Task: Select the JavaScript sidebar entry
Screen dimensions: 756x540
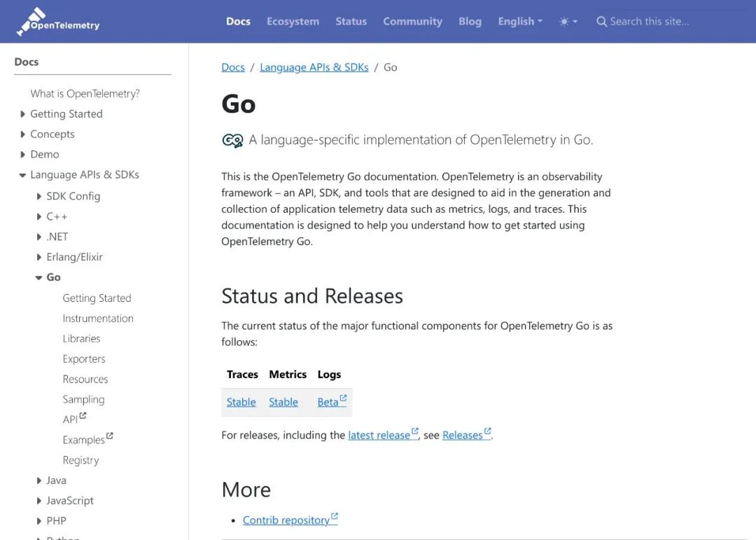Action: [x=70, y=501]
